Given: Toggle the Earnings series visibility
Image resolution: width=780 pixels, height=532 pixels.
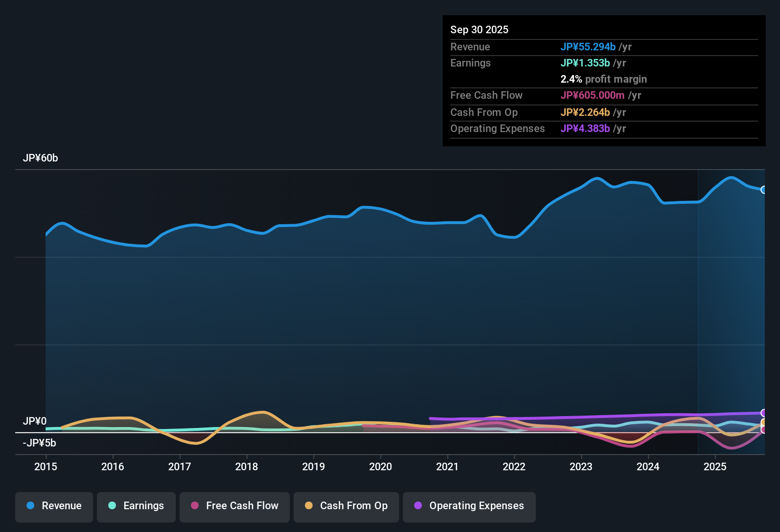Looking at the screenshot, I should tap(136, 507).
